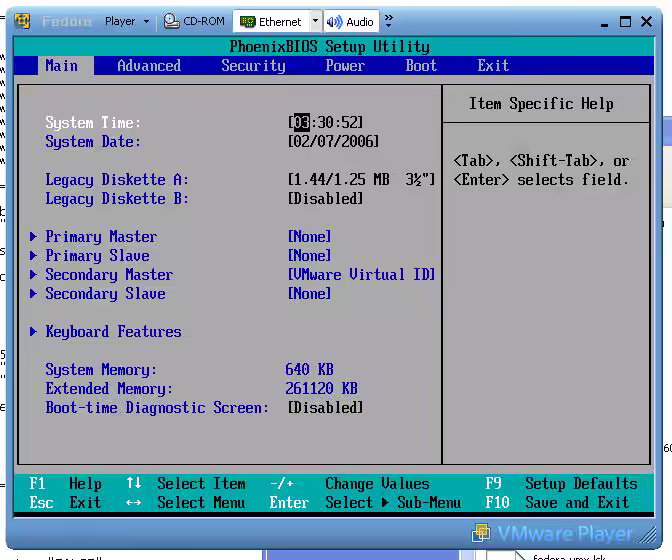Click the Extended Memory 261120 KB value
Screen dimensions: 672x560
(321, 388)
